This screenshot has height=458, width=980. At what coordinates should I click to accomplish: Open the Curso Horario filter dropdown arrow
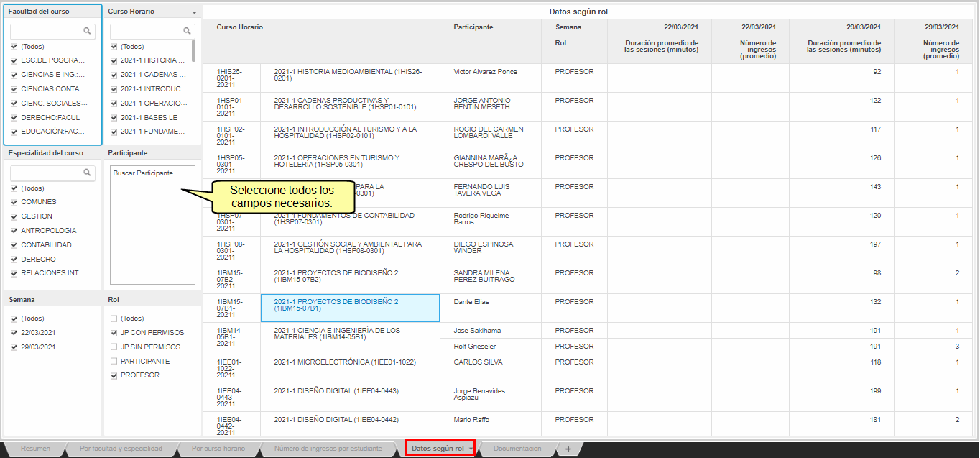point(194,13)
